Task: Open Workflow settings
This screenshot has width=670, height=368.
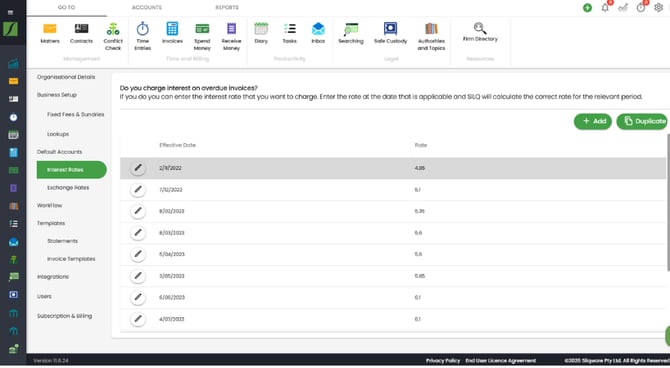Action: coord(50,206)
